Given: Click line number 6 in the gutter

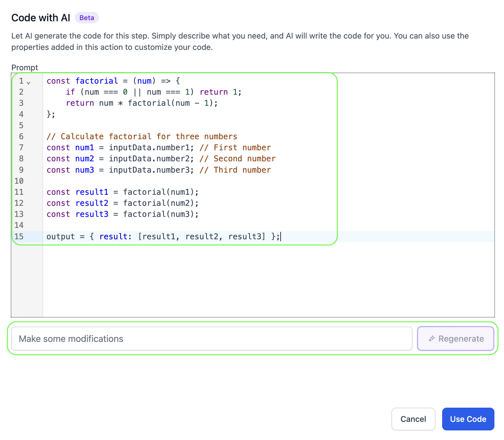Looking at the screenshot, I should pos(21,136).
